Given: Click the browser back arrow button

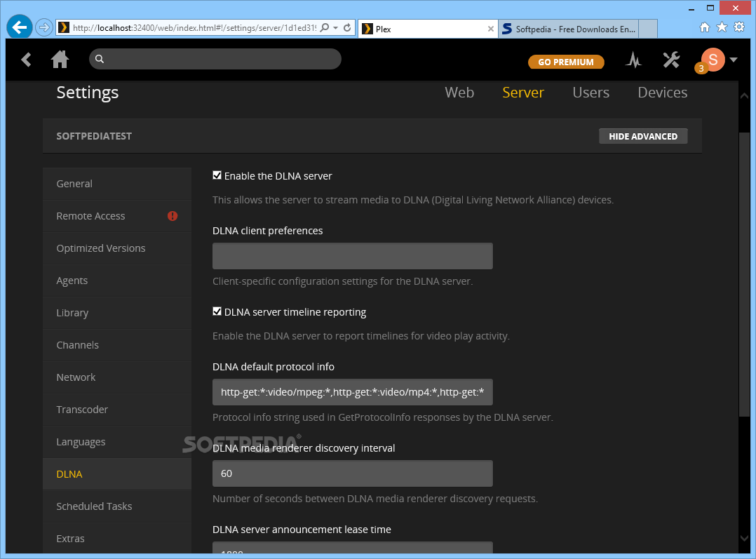Looking at the screenshot, I should (20, 27).
